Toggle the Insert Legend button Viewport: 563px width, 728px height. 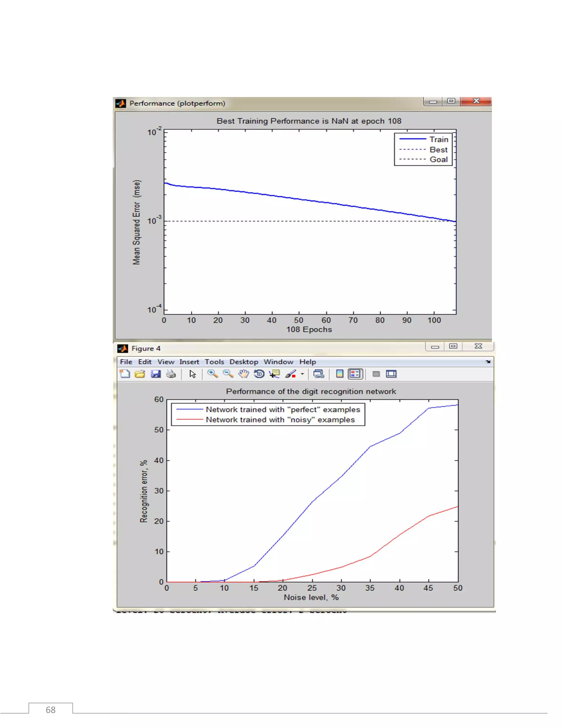[x=355, y=374]
